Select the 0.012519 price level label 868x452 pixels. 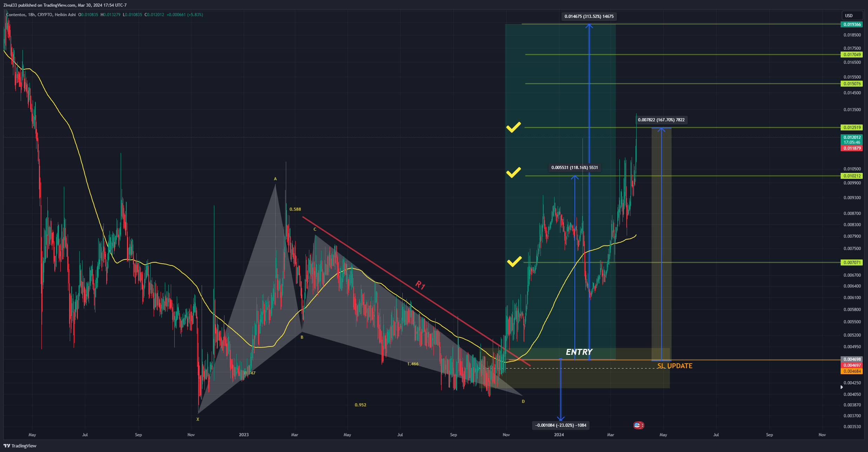pyautogui.click(x=852, y=128)
